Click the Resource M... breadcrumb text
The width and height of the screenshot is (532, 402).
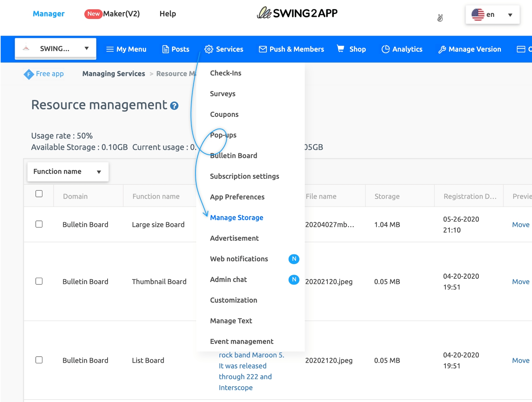(x=176, y=74)
